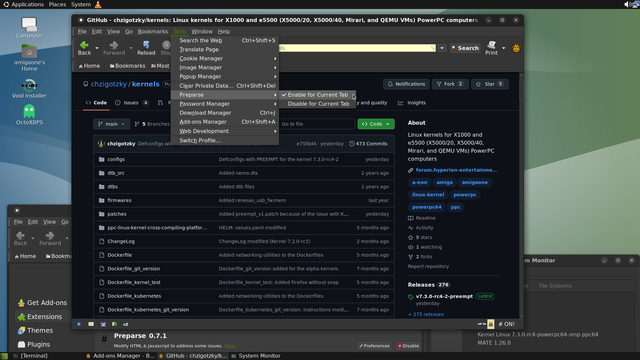Choose Switch Profile menu entry
640x360 pixels.
tap(225, 140)
